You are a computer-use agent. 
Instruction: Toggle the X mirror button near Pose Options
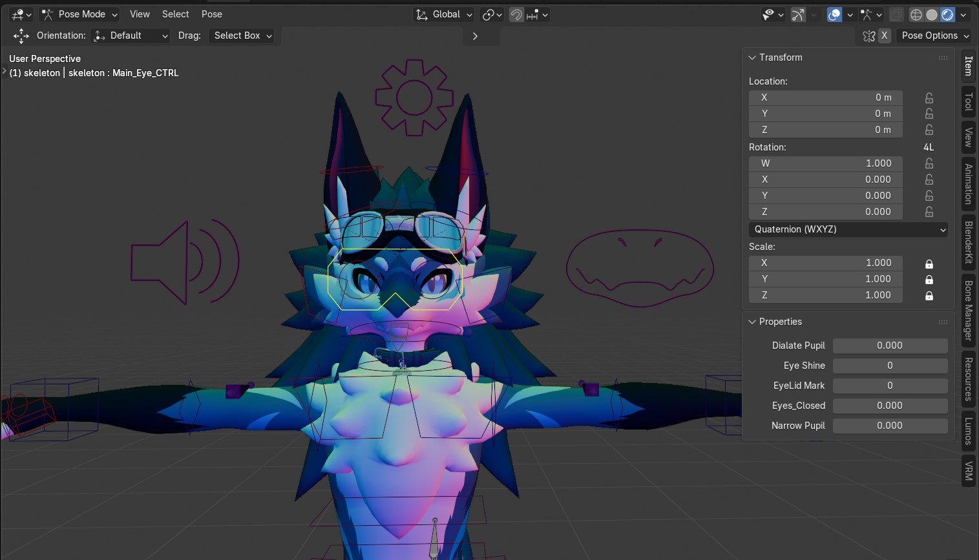884,36
